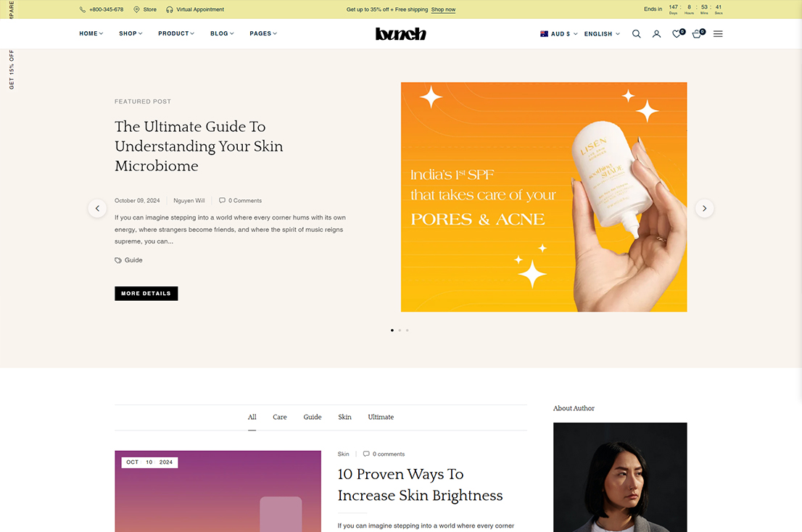Go to the previous featured post slide
802x532 pixels.
point(97,208)
